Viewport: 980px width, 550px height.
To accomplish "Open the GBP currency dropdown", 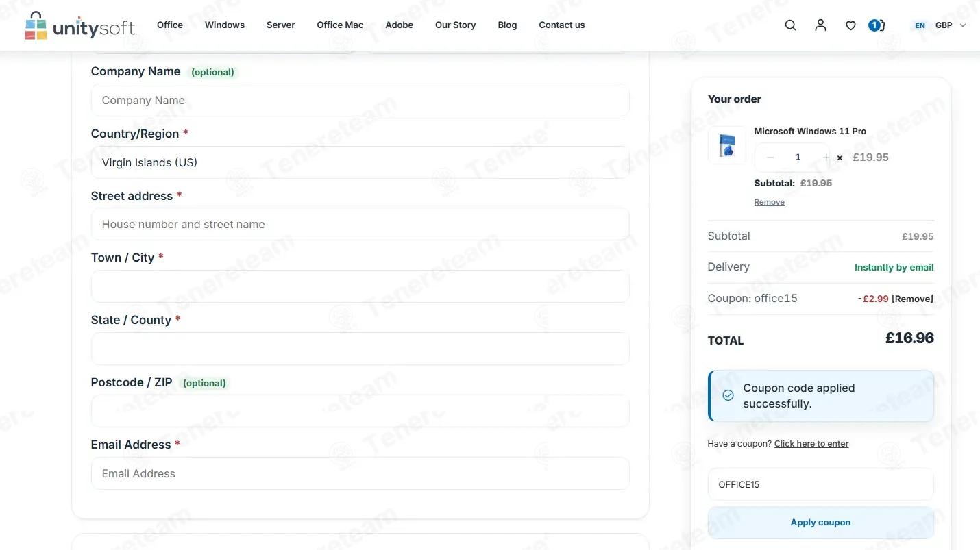I will click(951, 25).
